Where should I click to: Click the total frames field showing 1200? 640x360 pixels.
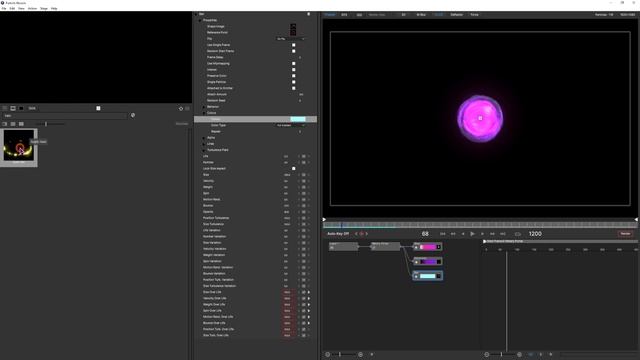[535, 234]
